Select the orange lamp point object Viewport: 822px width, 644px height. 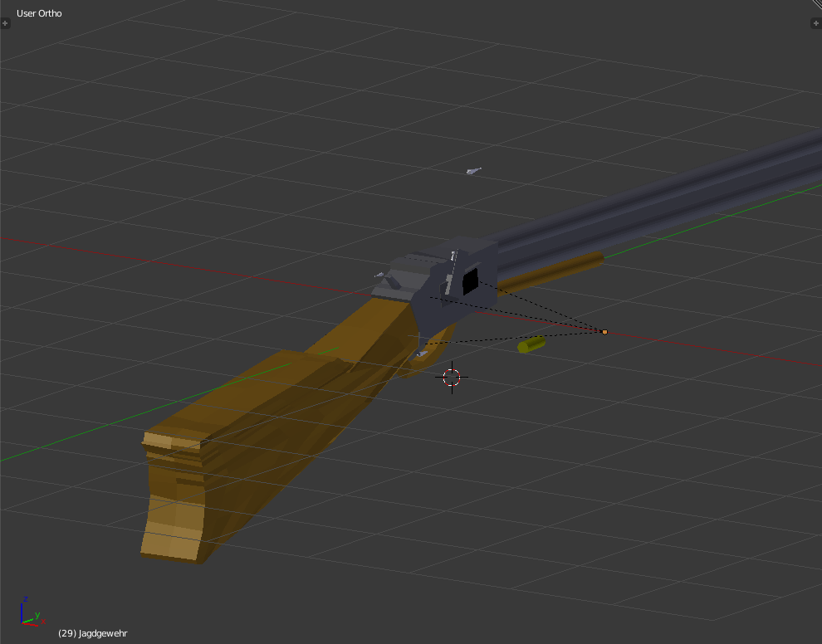point(604,332)
